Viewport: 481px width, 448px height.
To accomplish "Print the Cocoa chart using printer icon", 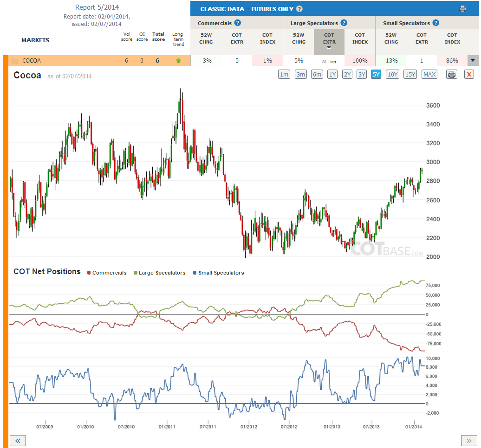I will pos(452,75).
